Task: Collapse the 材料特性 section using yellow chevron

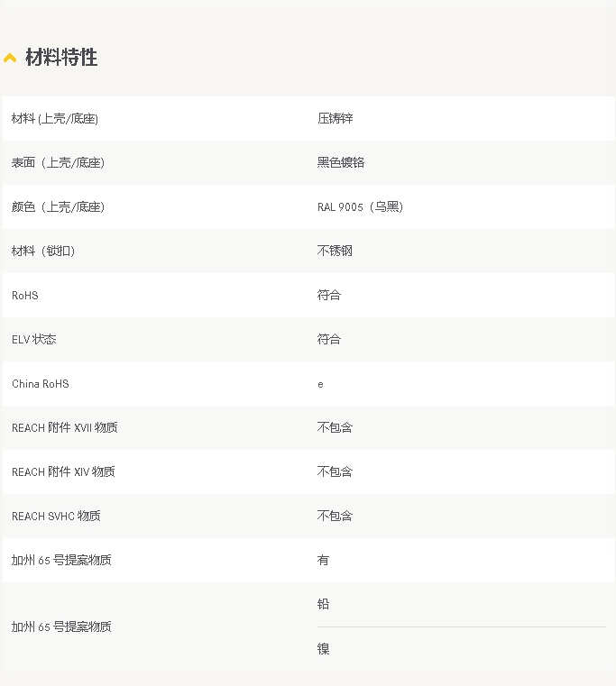Action: click(x=10, y=59)
